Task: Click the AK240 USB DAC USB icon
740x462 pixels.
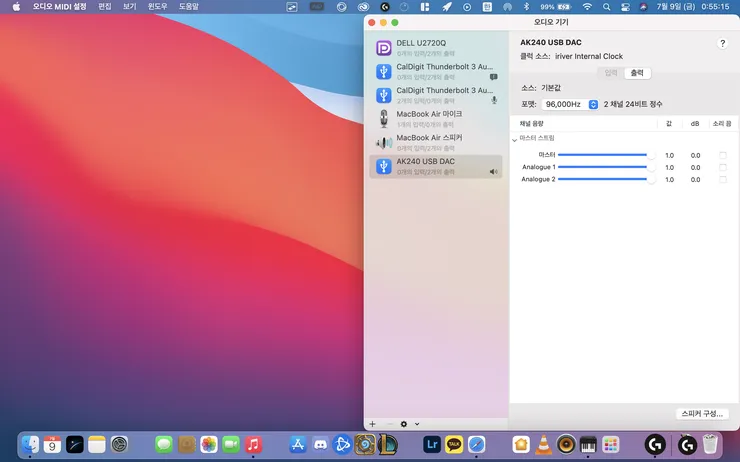Action: click(384, 166)
